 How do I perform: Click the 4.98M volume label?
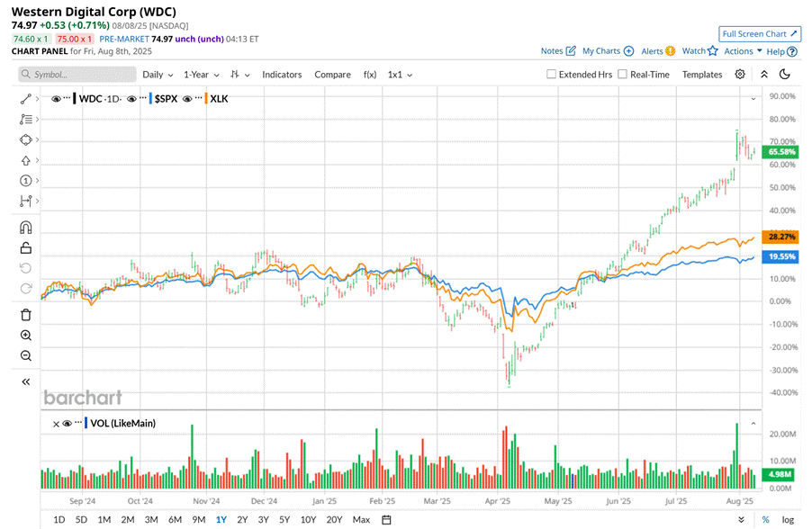tap(780, 474)
